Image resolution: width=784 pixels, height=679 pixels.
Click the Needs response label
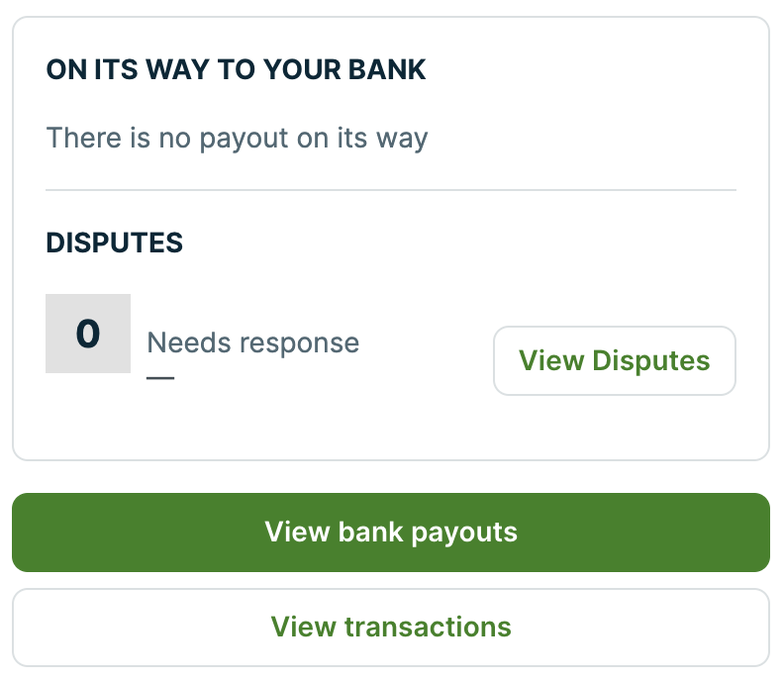(252, 343)
